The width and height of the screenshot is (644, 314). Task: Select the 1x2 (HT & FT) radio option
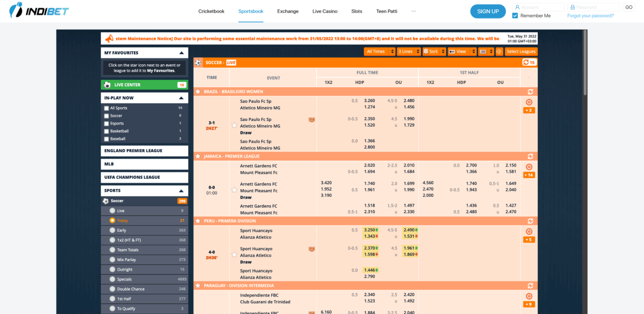[x=112, y=240]
